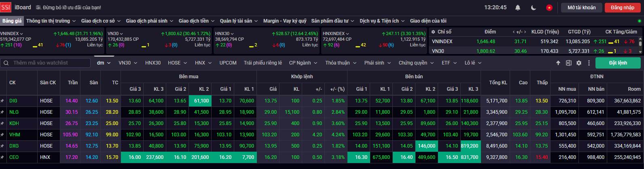The height and width of the screenshot is (169, 644).
Task: Open the VN30 filter dropdown
Action: pyautogui.click(x=128, y=63)
